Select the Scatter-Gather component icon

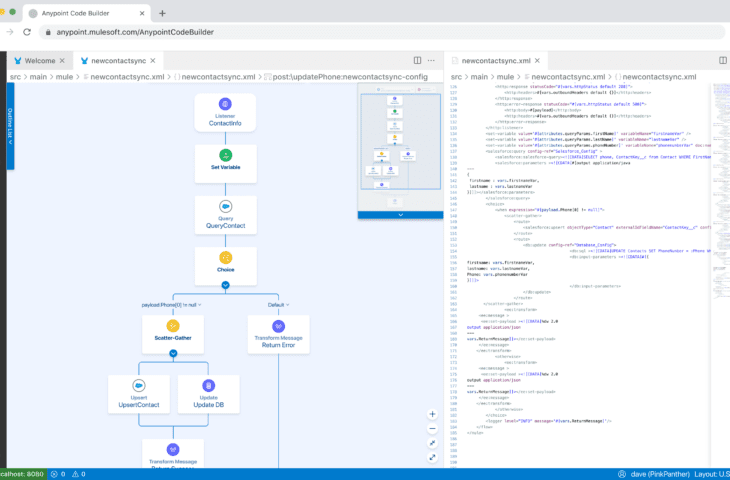click(x=172, y=326)
